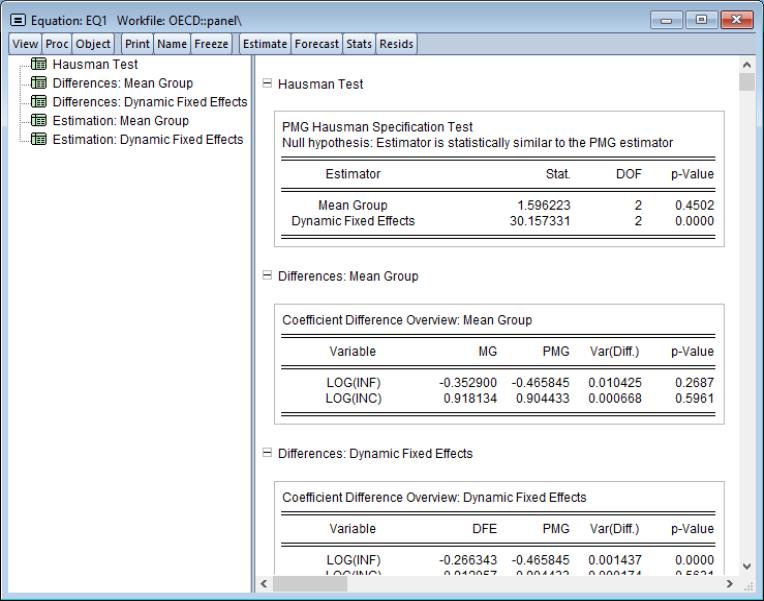Click the icon for Estimation: Dynamic Fixed Effects

(41, 139)
